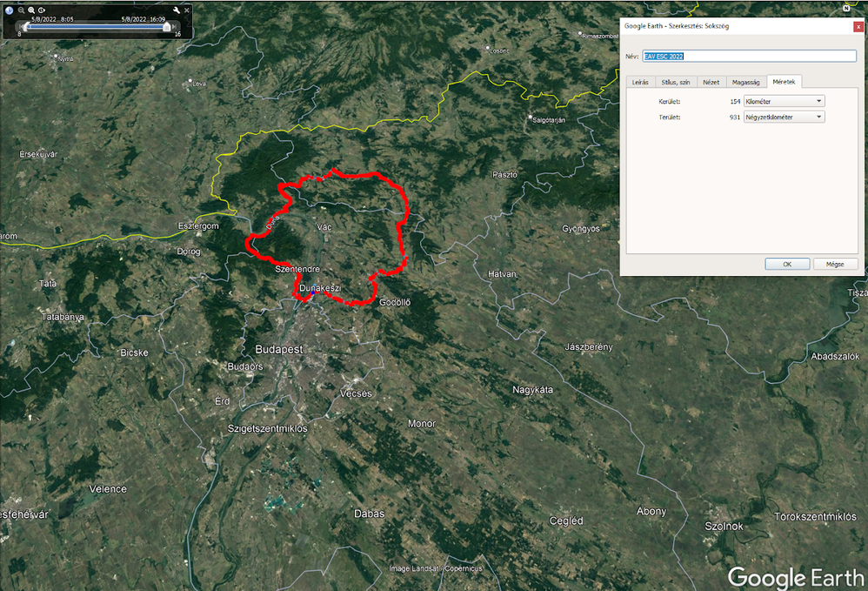This screenshot has width=868, height=591.
Task: Open the Kerület unit dropdown
Action: [784, 101]
